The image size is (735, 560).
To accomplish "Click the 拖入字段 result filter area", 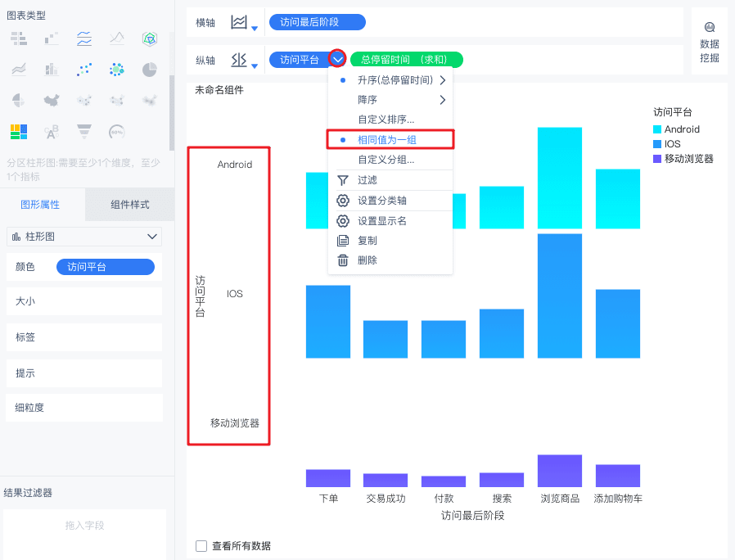I will (85, 534).
